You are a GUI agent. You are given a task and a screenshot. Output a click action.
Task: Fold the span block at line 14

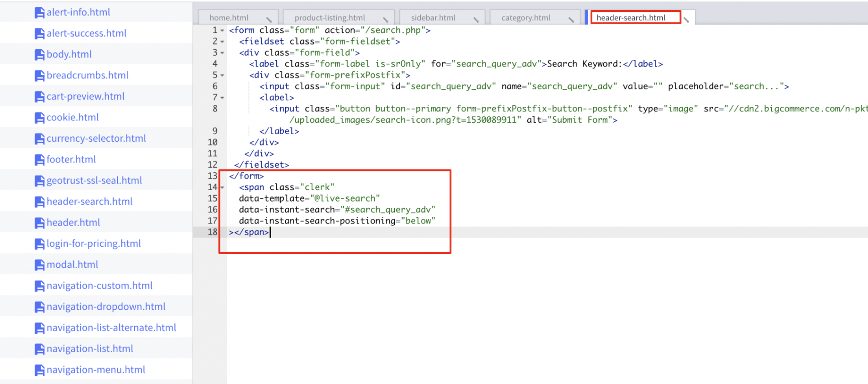tap(222, 187)
